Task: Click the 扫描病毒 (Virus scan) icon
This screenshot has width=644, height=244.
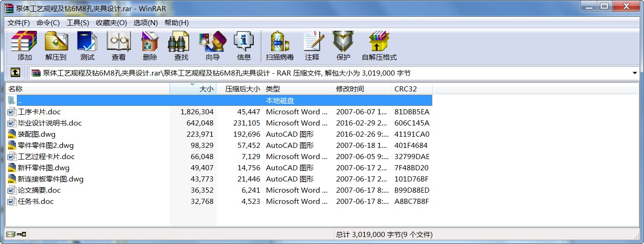Action: tap(280, 45)
